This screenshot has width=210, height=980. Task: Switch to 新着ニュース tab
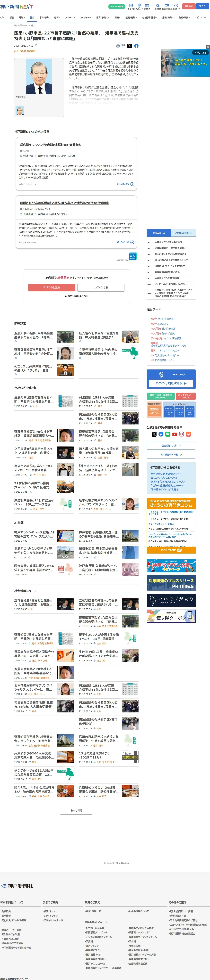point(159,232)
